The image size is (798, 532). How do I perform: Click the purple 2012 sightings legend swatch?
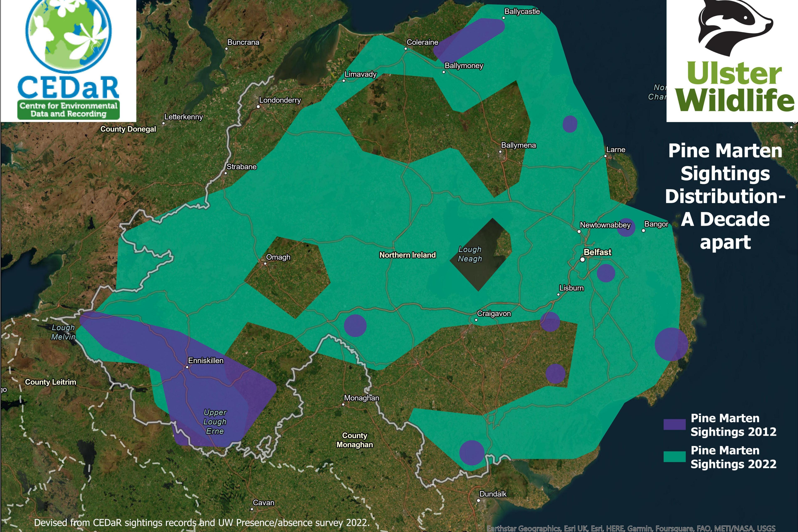675,424
